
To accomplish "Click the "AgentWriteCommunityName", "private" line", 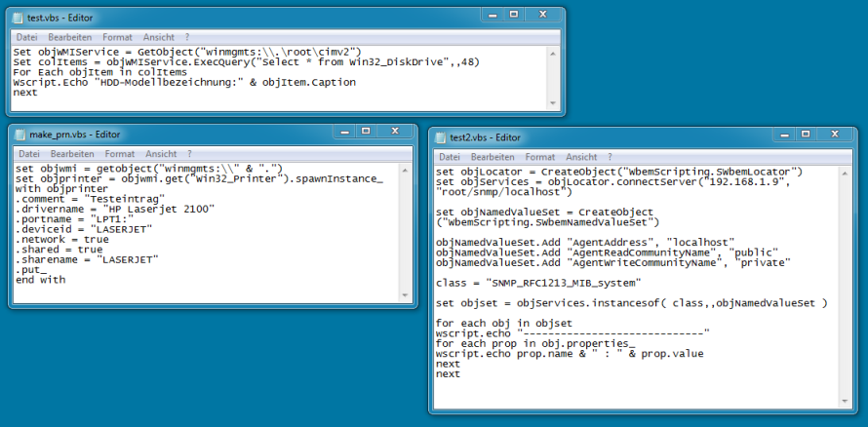I will click(613, 262).
